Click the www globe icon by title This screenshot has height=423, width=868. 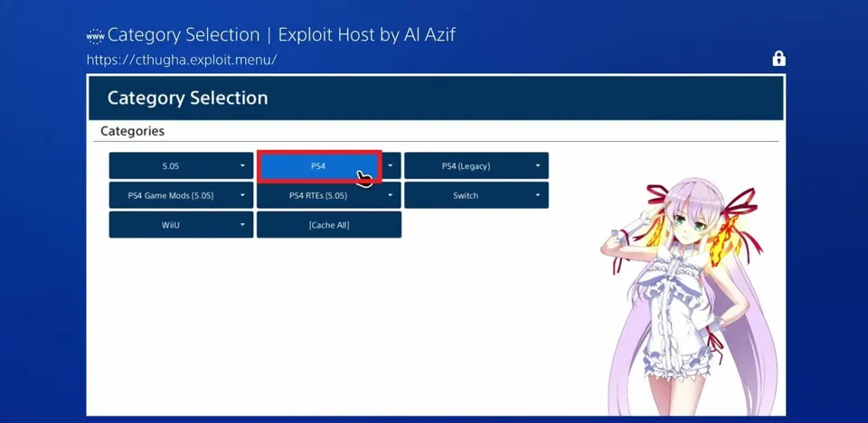tap(95, 36)
